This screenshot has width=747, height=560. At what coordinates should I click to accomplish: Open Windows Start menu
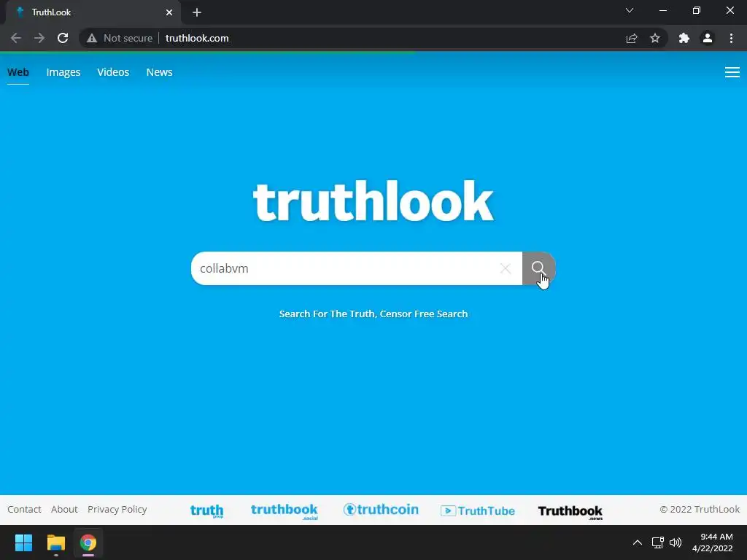23,542
